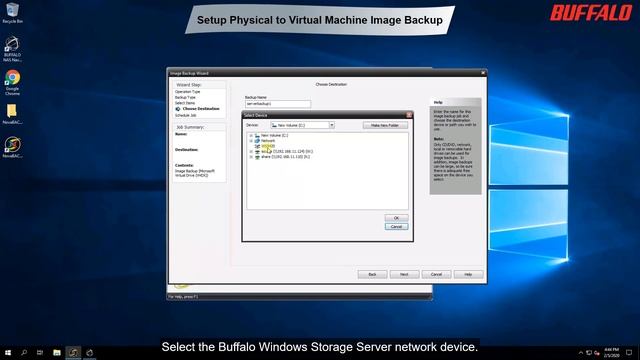
Task: Click the Back button in the wizard
Action: pyautogui.click(x=372, y=274)
